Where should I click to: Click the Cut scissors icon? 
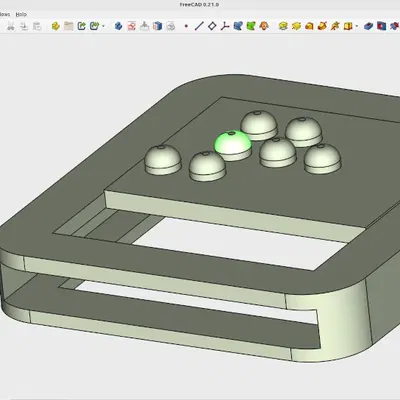[11, 26]
